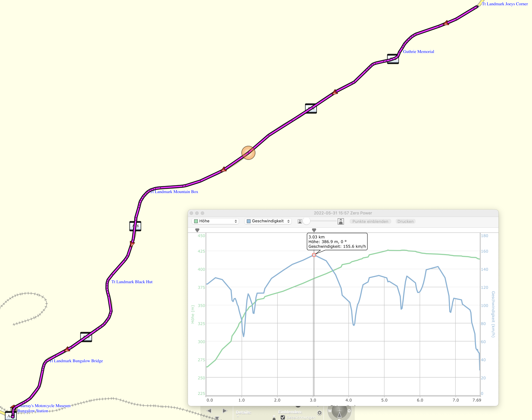Viewport: 532px width, 420px height.
Task: Open map settings gear icon
Action: [319, 413]
